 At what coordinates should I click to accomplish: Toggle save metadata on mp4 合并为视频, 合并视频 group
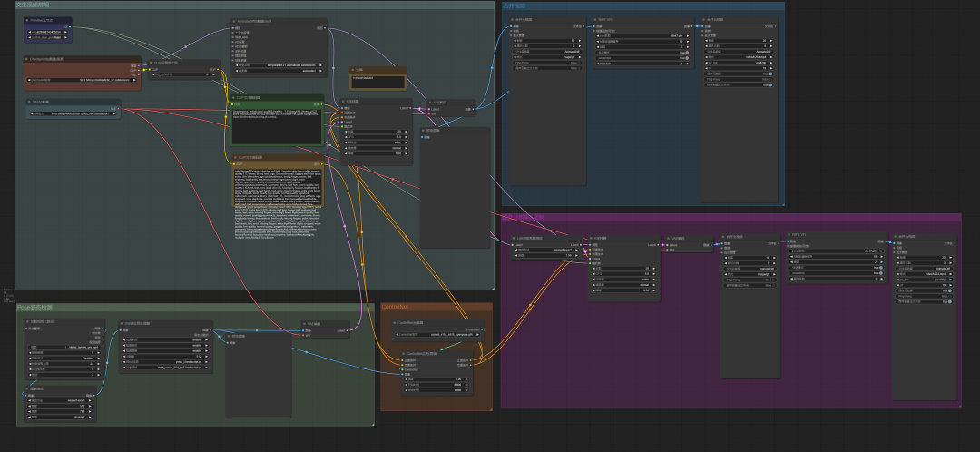coord(738,74)
